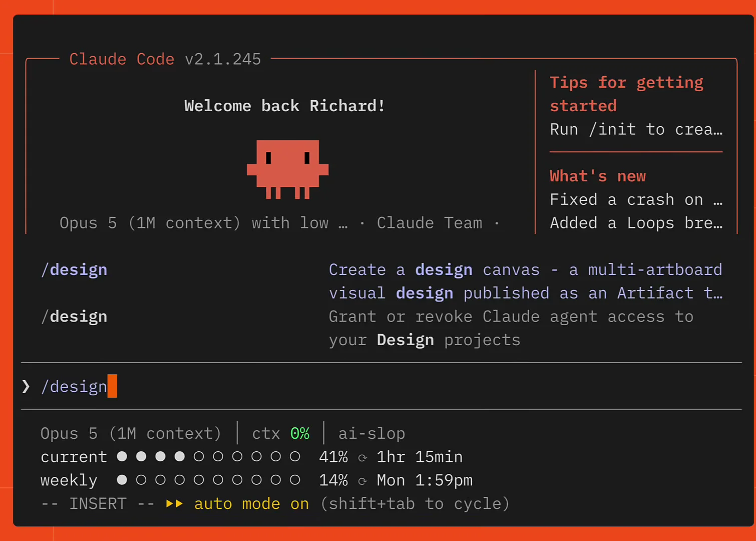Click the "What's new" heading

tap(598, 176)
